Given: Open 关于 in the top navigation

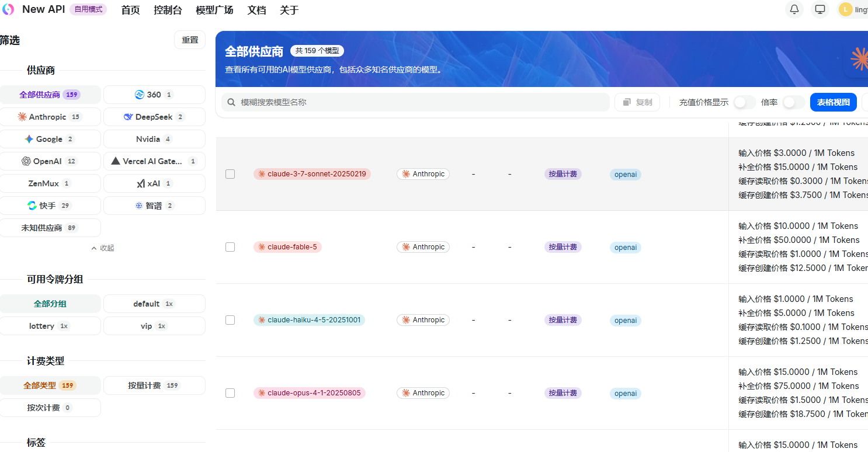Looking at the screenshot, I should [x=289, y=10].
